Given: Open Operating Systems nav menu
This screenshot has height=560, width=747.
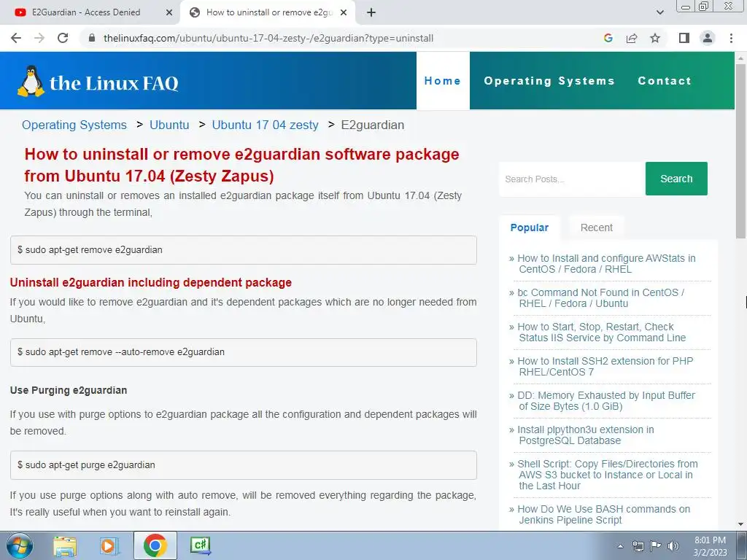Looking at the screenshot, I should click(549, 81).
